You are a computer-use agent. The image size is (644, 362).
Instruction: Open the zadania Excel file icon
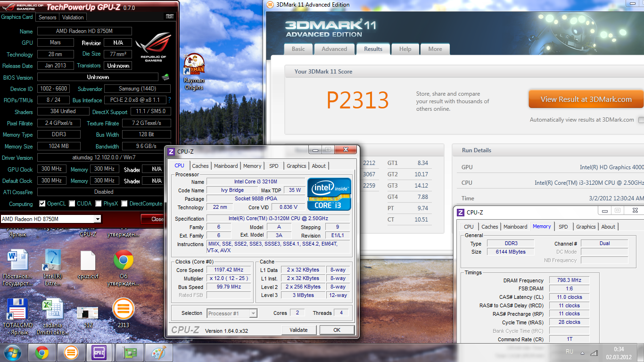click(52, 317)
